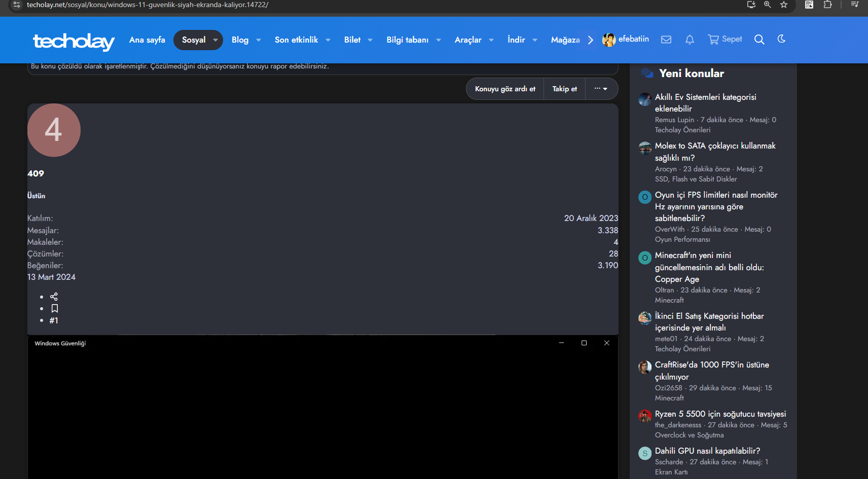Expand the Son etkinlik dropdown arrow
868x479 pixels.
coord(328,40)
